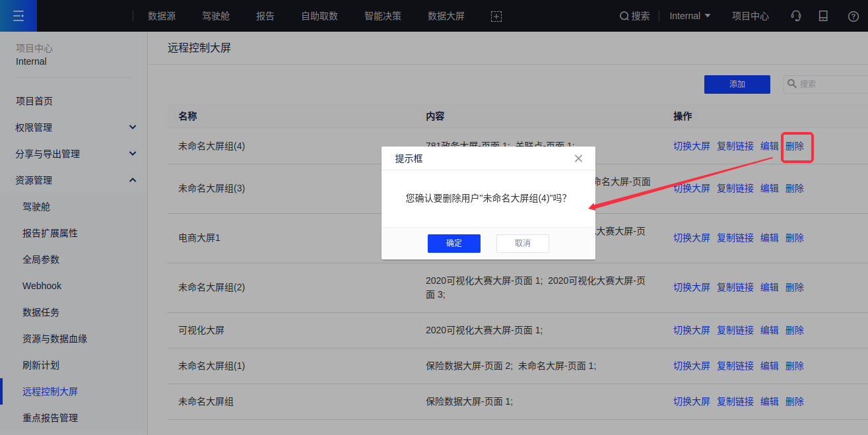Click the plus box icon in navbar

point(496,17)
